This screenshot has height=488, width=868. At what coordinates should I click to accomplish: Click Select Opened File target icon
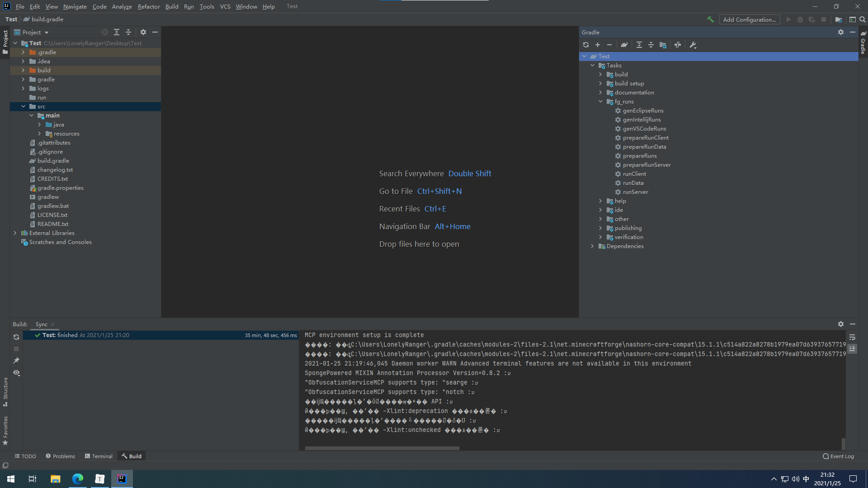tap(105, 32)
